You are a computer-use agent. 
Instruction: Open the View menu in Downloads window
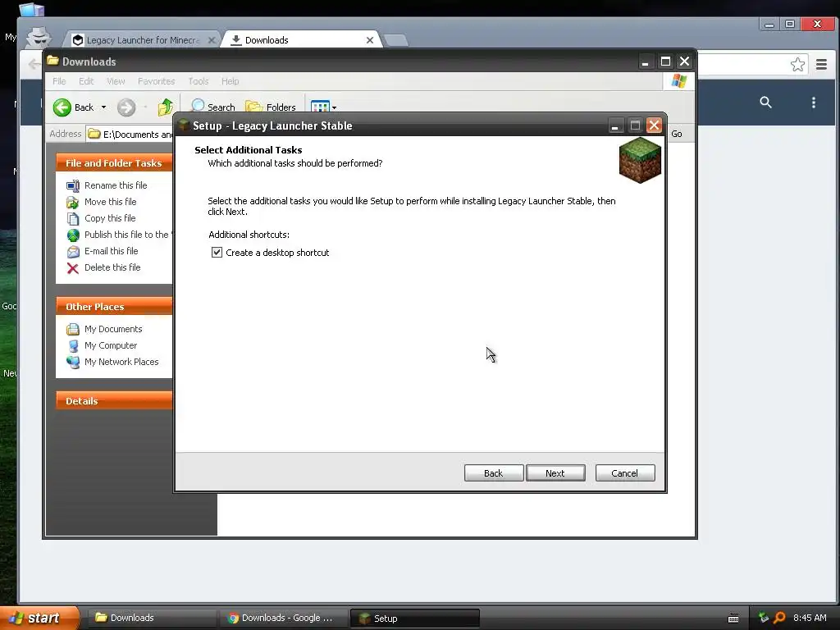point(116,81)
